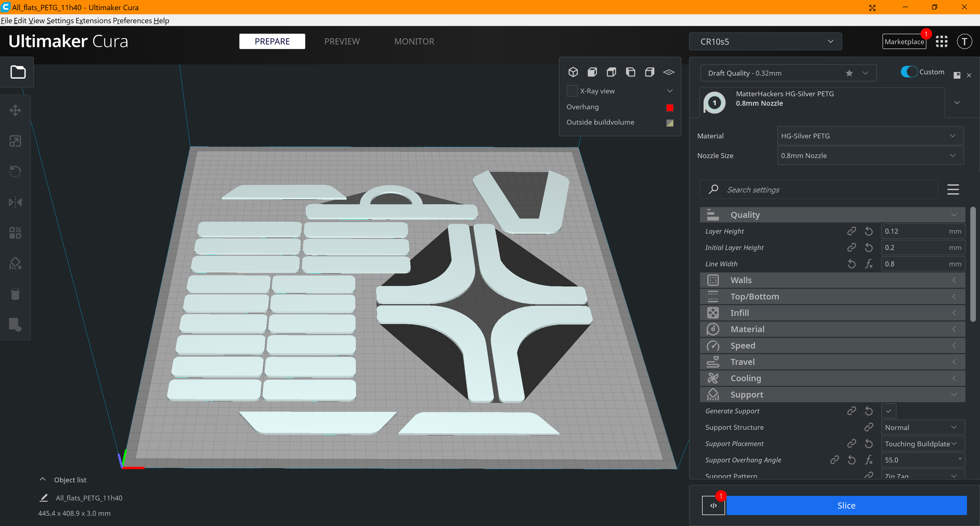Click the Slice button
The image size is (980, 526).
tap(847, 506)
